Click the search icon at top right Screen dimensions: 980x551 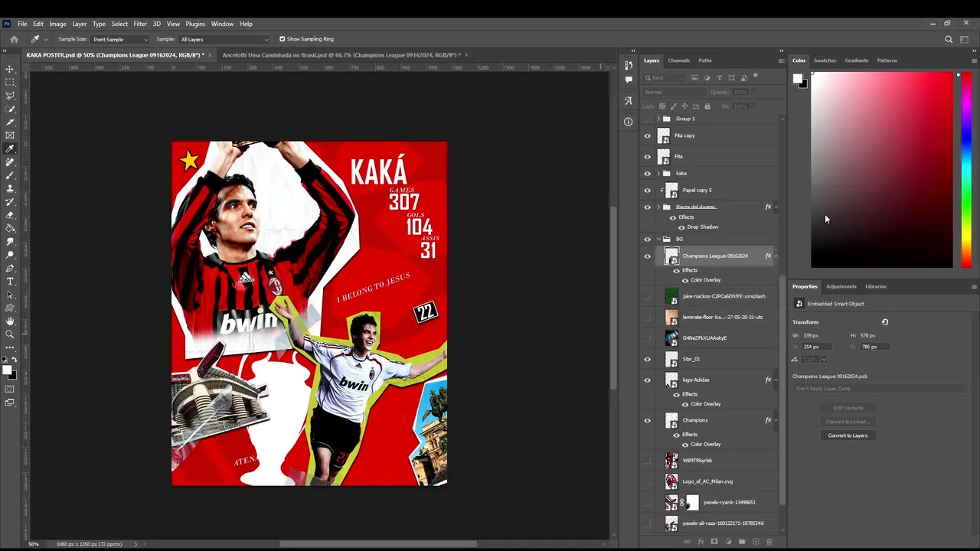tap(949, 39)
